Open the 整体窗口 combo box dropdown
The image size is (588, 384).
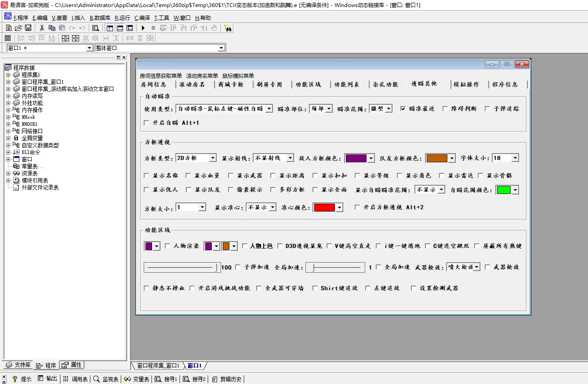click(221, 48)
